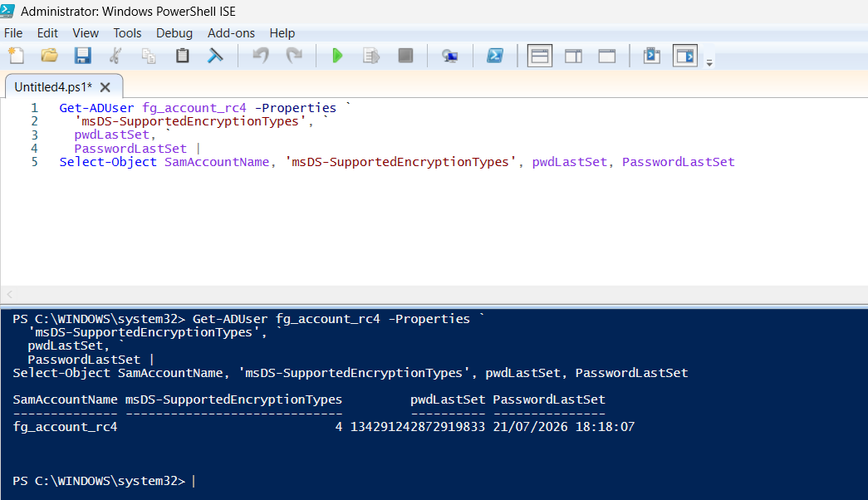
Task: Click fg_account_rc4 in script line 1
Action: click(194, 108)
